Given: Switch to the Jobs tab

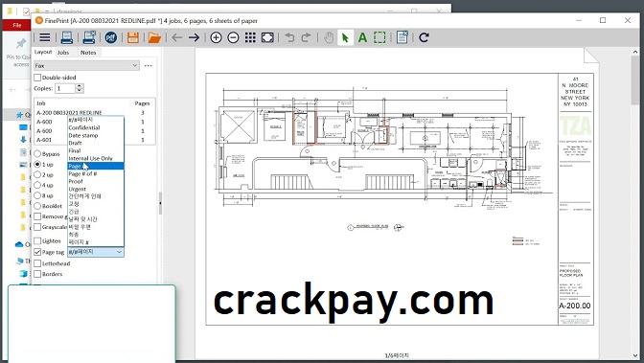Looking at the screenshot, I should [63, 53].
